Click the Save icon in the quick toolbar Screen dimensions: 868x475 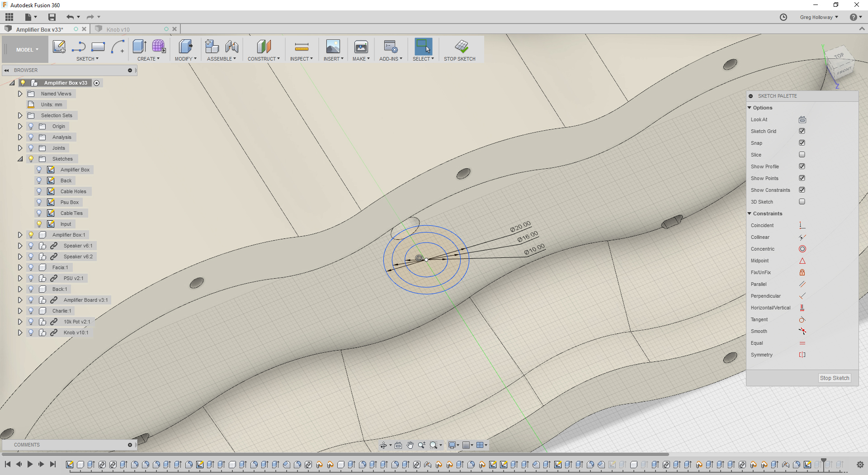coord(52,17)
